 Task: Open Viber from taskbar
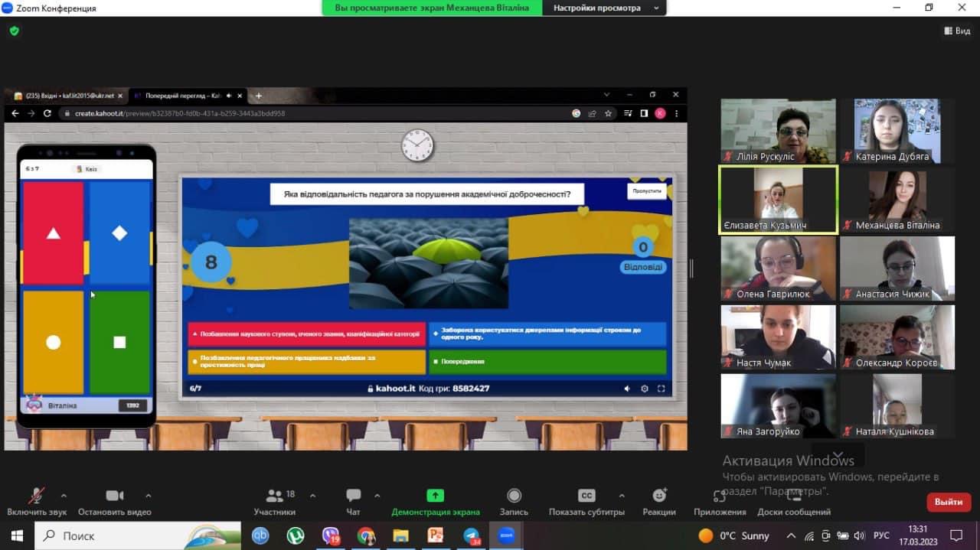tap(331, 535)
